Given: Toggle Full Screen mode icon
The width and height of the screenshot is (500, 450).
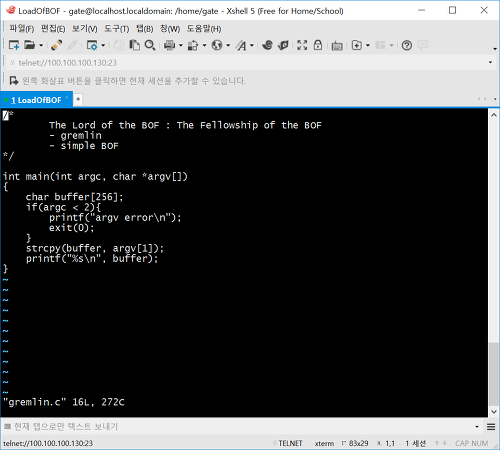Looking at the screenshot, I should point(302,45).
